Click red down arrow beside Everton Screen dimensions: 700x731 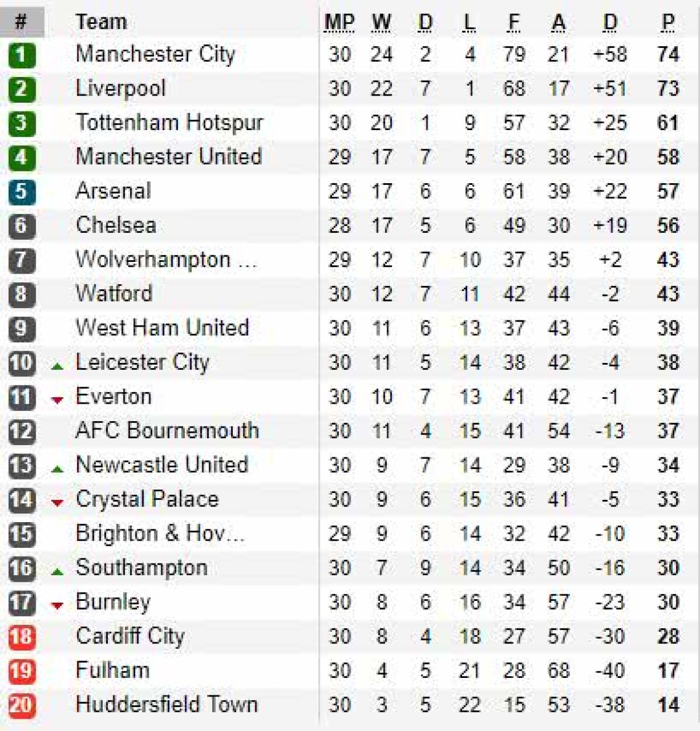[x=57, y=400]
